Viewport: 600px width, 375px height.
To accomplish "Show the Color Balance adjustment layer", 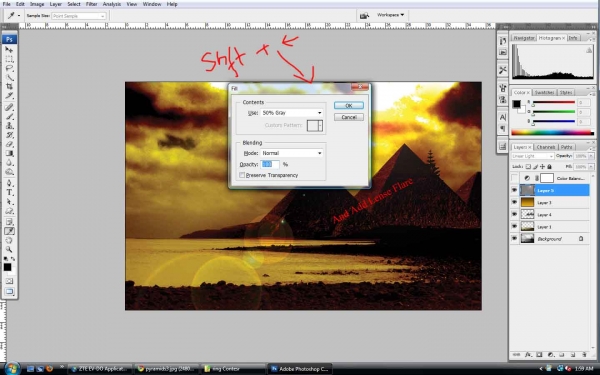I will pyautogui.click(x=515, y=178).
